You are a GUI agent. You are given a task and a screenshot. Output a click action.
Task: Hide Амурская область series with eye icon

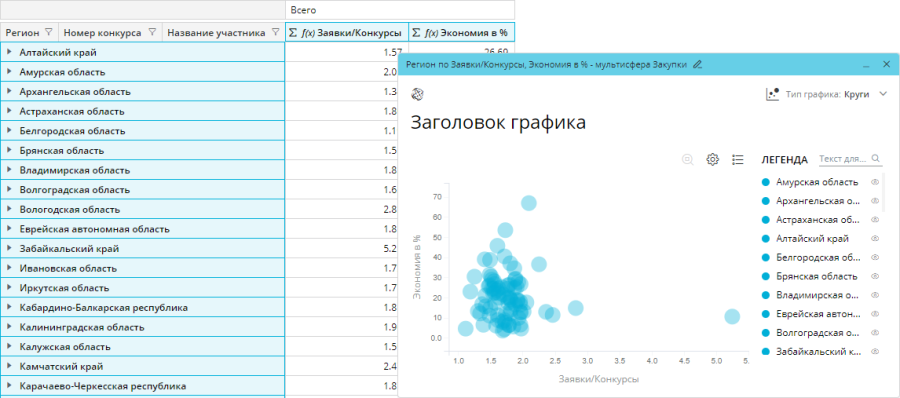875,182
